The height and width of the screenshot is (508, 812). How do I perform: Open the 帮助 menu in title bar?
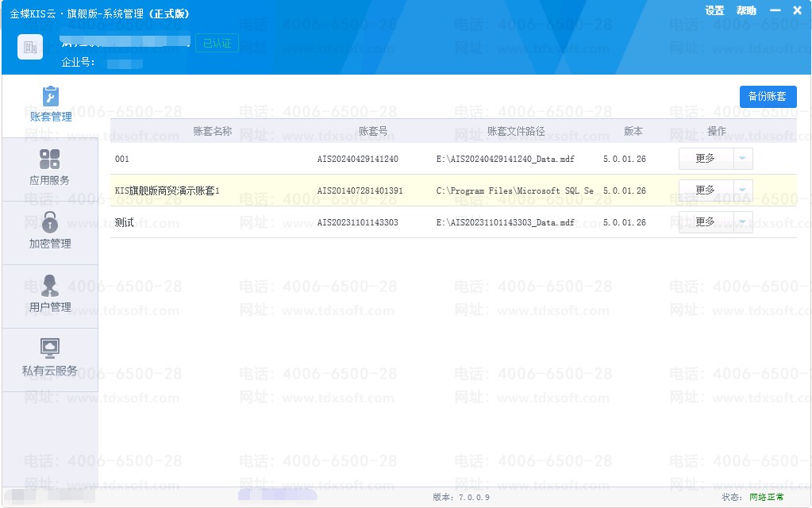click(x=746, y=11)
